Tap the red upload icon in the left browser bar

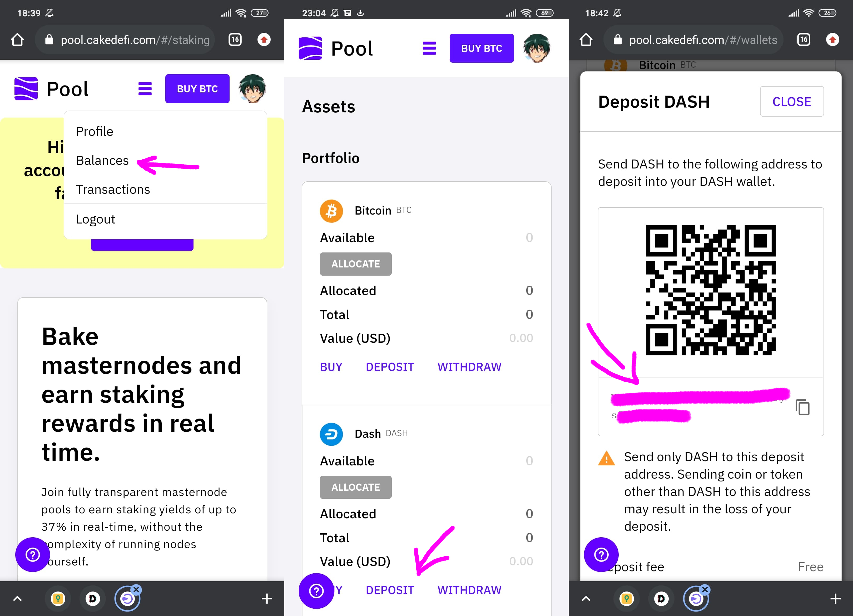coord(264,39)
